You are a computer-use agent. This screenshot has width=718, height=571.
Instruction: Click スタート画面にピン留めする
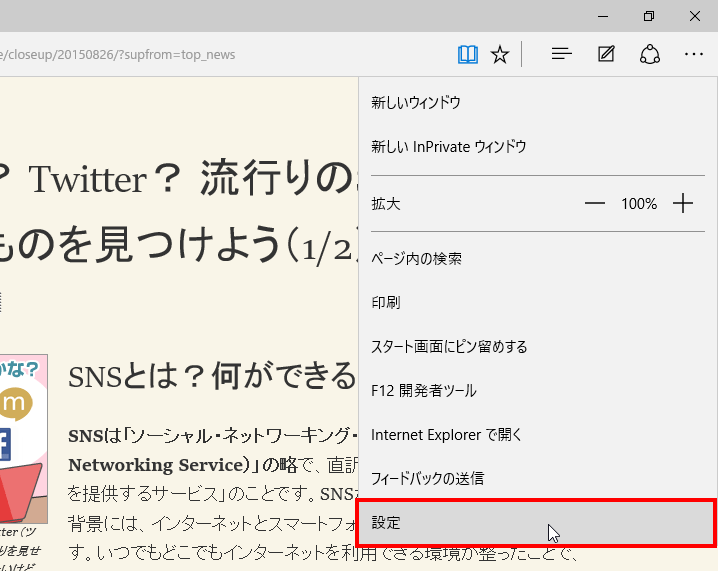449,347
